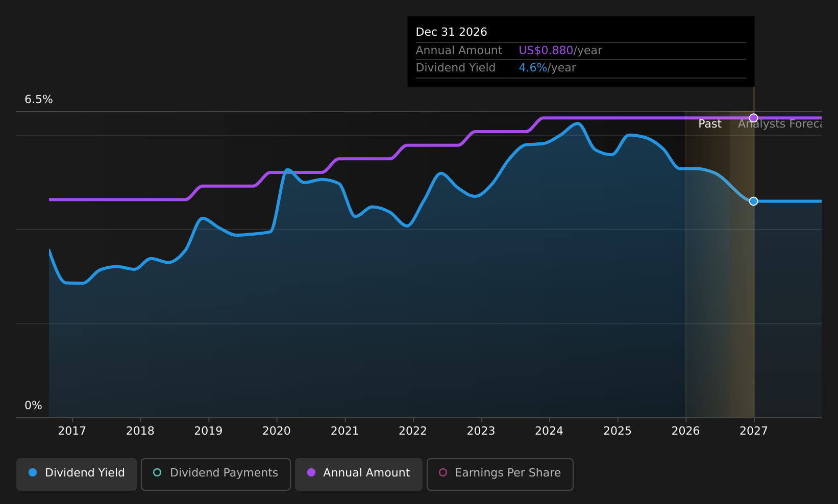Click the blue Dividend Yield data point marker

[x=753, y=201]
